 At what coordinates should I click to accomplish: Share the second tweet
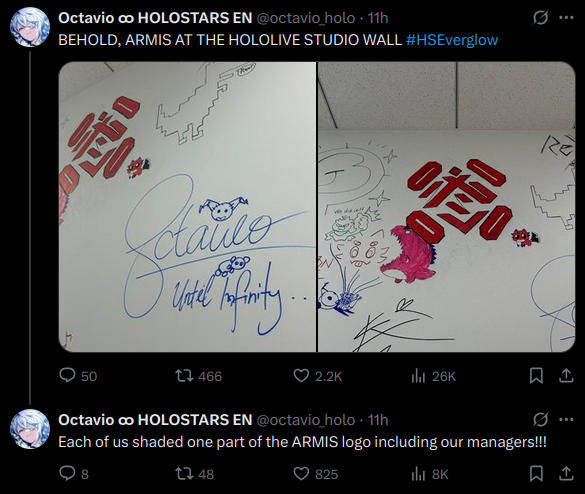[x=566, y=473]
